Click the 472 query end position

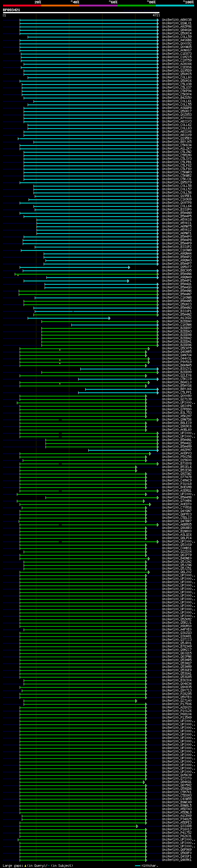coord(155,15)
